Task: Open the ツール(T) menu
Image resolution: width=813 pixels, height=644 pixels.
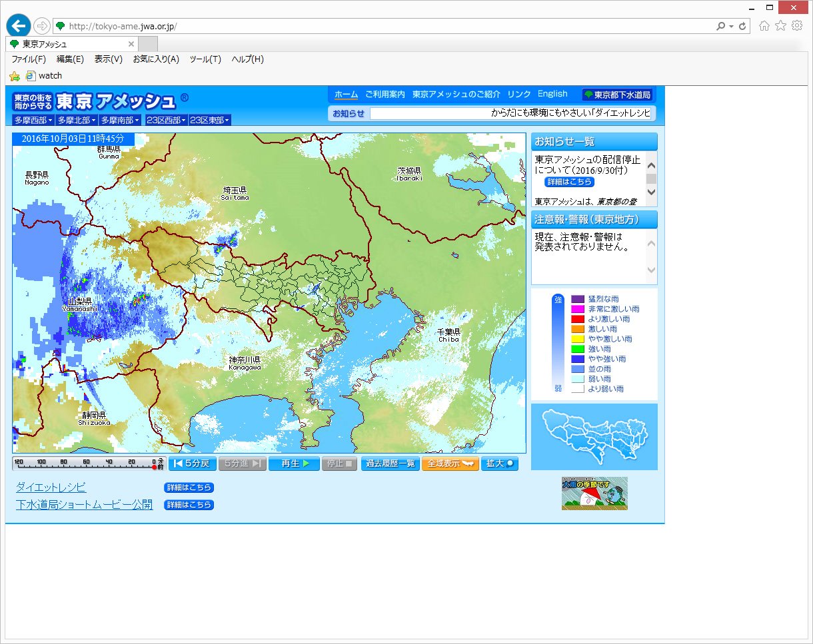Action: (x=205, y=59)
